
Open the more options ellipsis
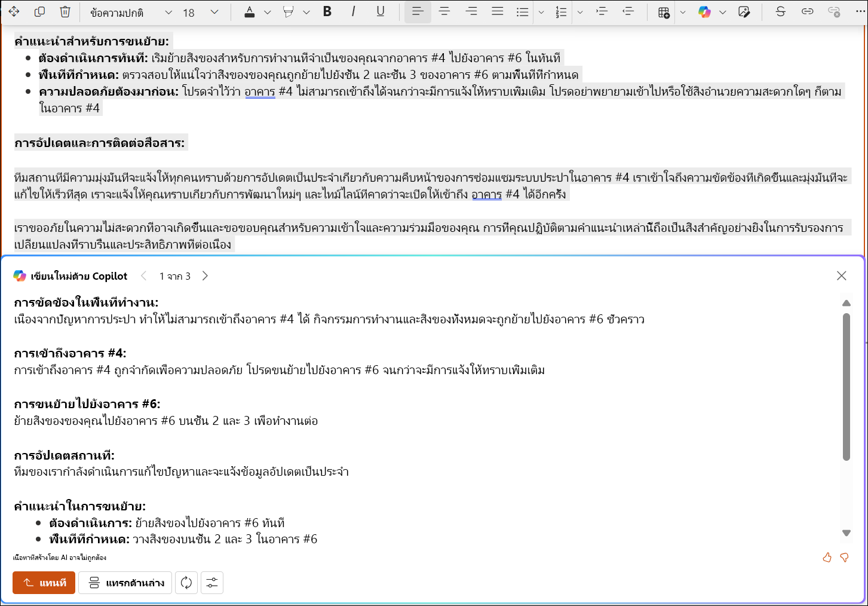tap(860, 11)
